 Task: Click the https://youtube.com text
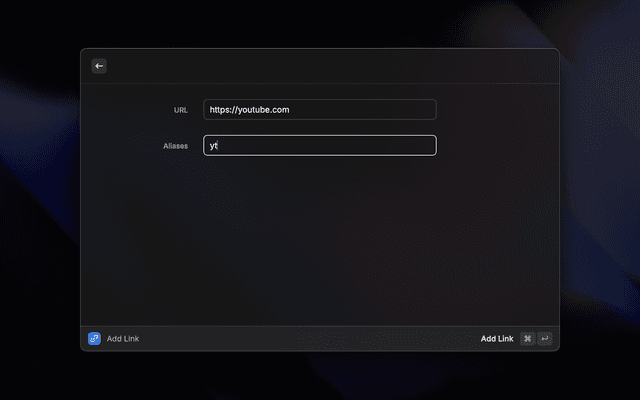pos(250,110)
